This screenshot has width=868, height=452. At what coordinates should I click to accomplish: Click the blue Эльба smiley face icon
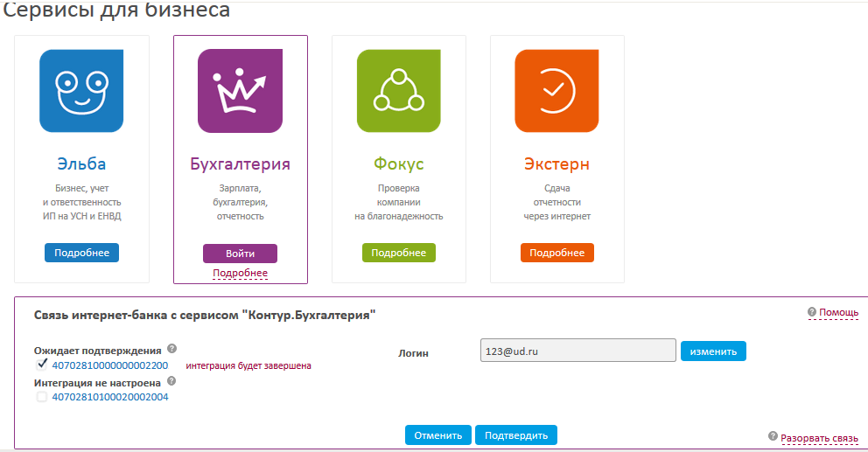tap(81, 91)
